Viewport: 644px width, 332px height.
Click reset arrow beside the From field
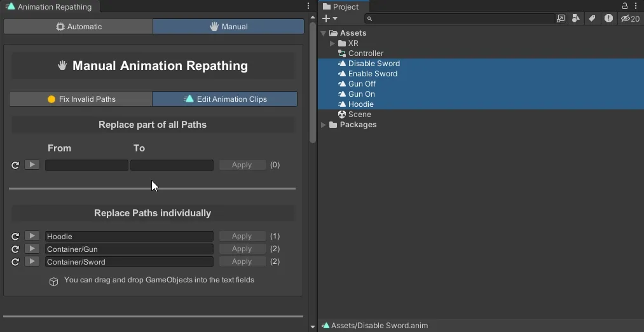(15, 165)
